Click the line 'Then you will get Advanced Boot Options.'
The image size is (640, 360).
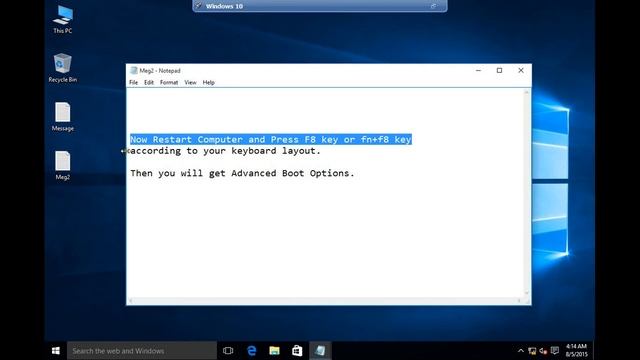click(242, 173)
